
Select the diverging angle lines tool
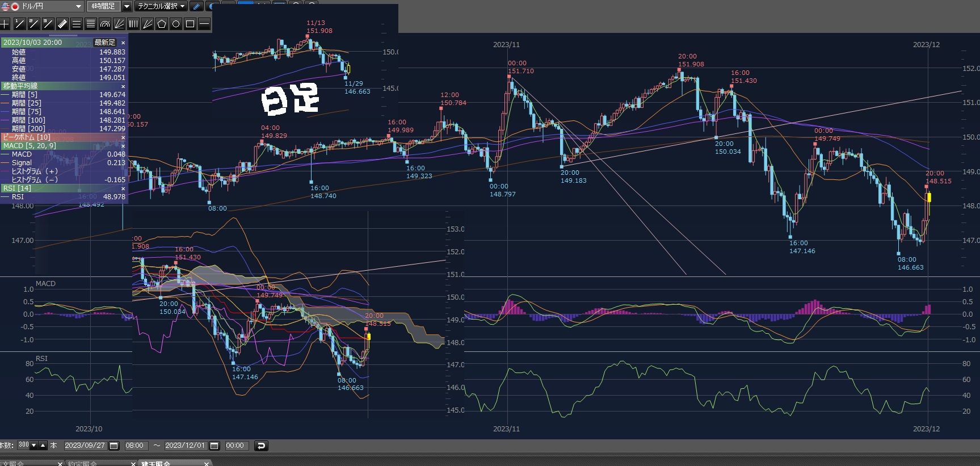point(147,24)
